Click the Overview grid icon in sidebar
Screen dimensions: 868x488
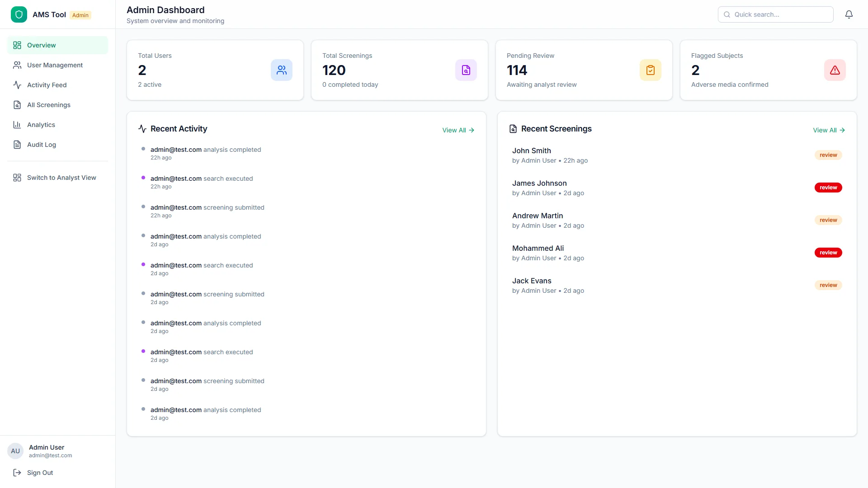17,45
